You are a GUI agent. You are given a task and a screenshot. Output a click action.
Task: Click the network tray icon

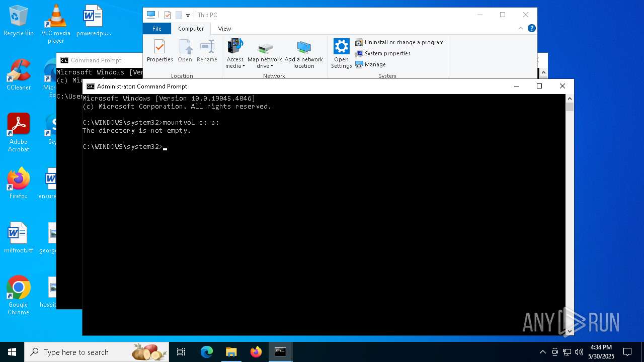[x=567, y=352]
